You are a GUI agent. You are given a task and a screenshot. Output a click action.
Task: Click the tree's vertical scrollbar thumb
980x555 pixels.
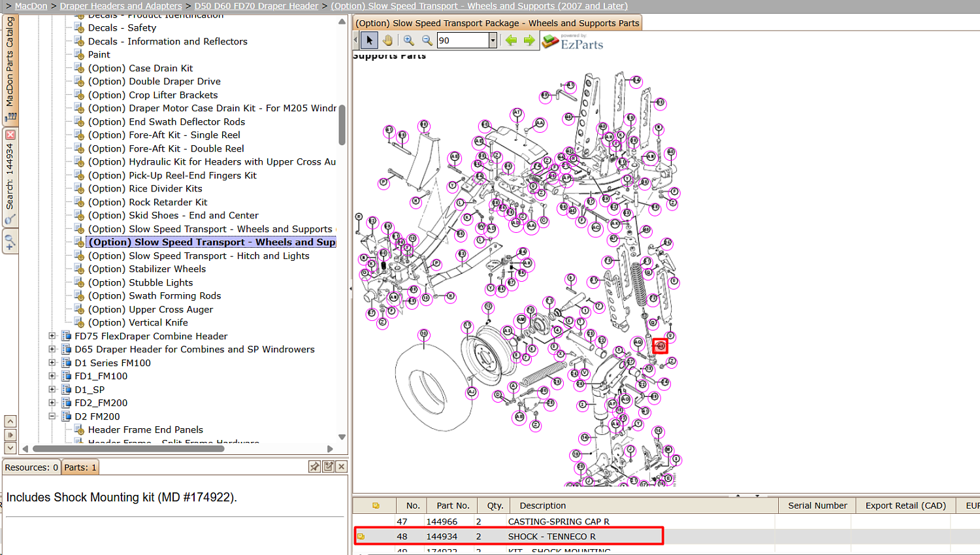(x=342, y=125)
